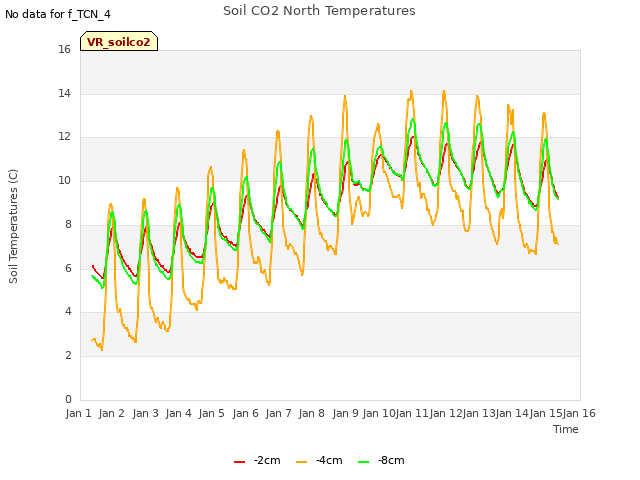The image size is (640, 480).
Task: Click the y-axis value 4
Action: pyautogui.click(x=68, y=311)
